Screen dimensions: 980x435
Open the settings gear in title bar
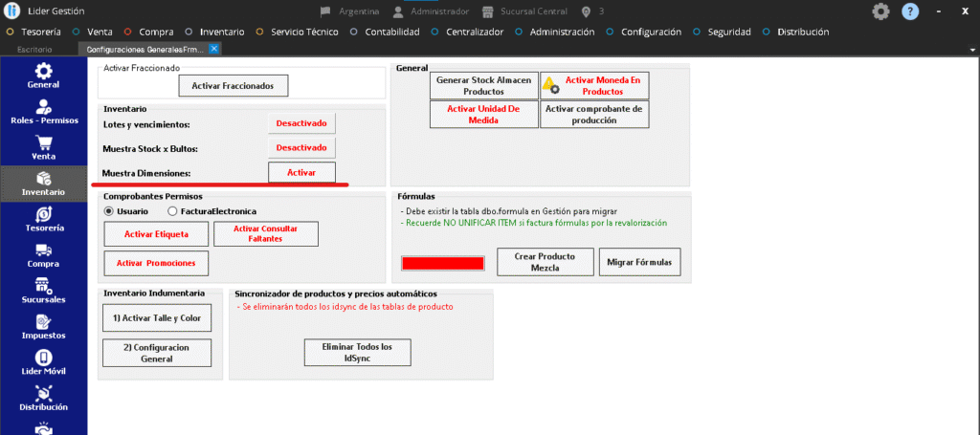click(880, 11)
